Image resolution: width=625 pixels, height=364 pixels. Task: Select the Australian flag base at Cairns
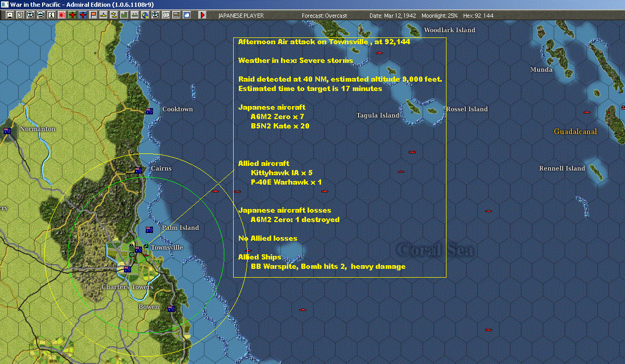[138, 171]
